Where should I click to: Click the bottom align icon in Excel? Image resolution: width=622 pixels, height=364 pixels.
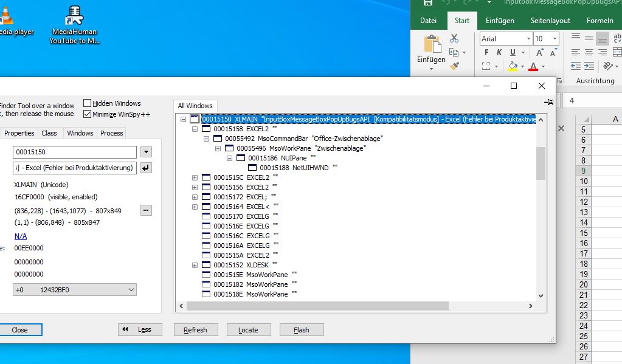coord(602,39)
